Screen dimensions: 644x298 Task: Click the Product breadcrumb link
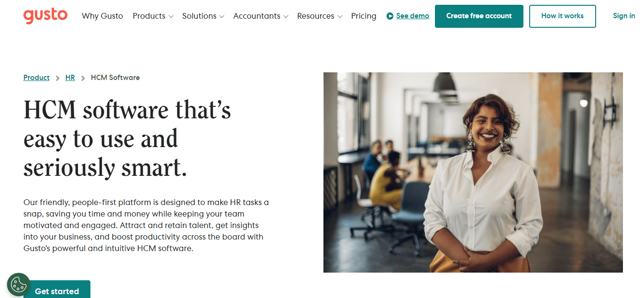point(36,78)
